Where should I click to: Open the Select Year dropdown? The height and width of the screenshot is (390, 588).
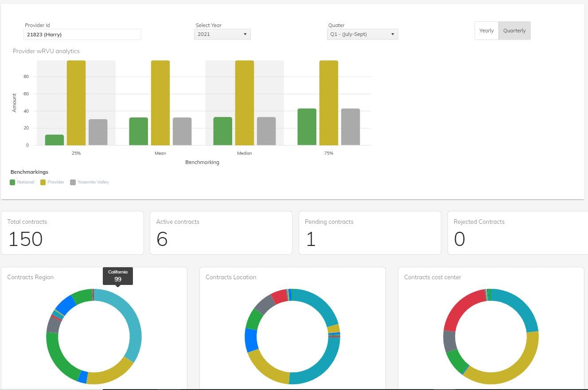tap(222, 34)
